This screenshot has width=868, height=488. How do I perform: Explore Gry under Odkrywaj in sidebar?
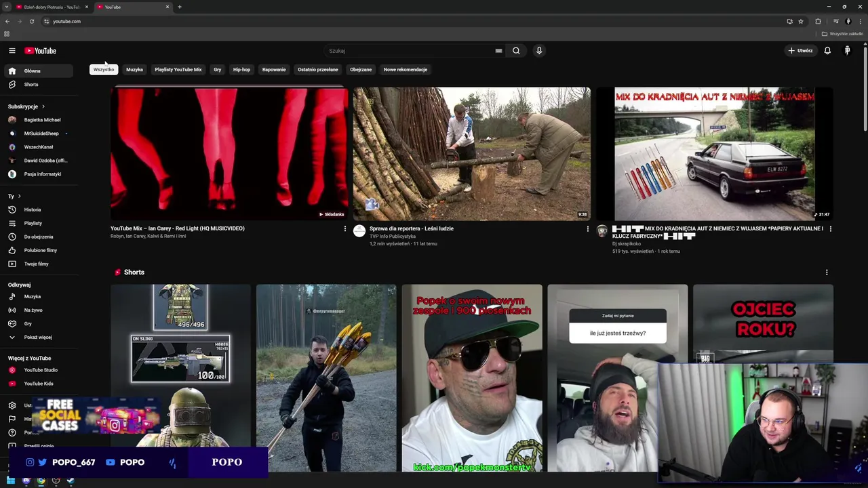[x=38, y=323]
